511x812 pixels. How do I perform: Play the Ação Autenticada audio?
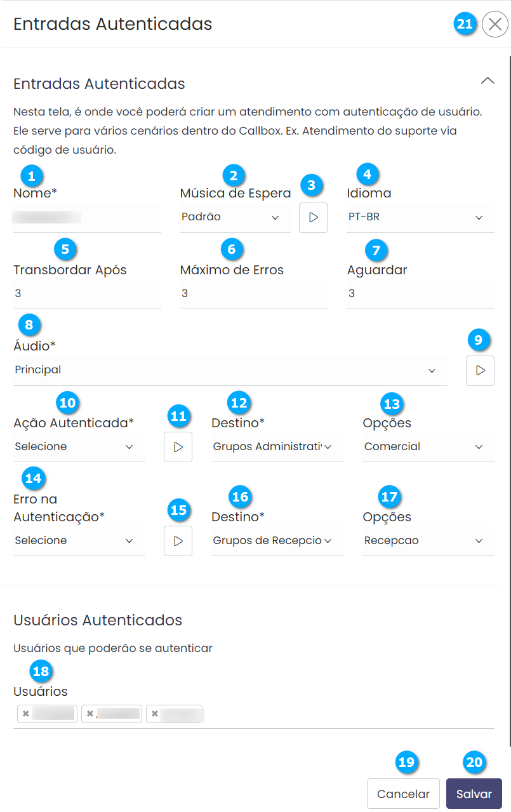(178, 448)
